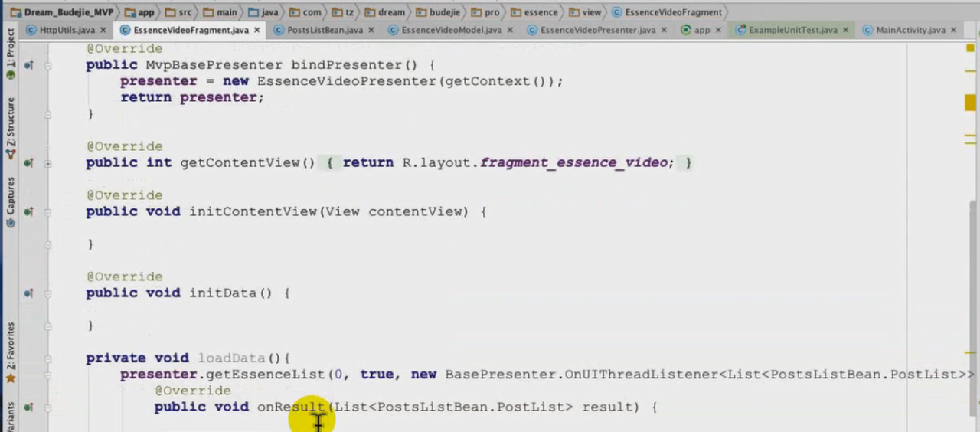980x432 pixels.
Task: Expand the folded getContentView() method
Action: click(47, 162)
